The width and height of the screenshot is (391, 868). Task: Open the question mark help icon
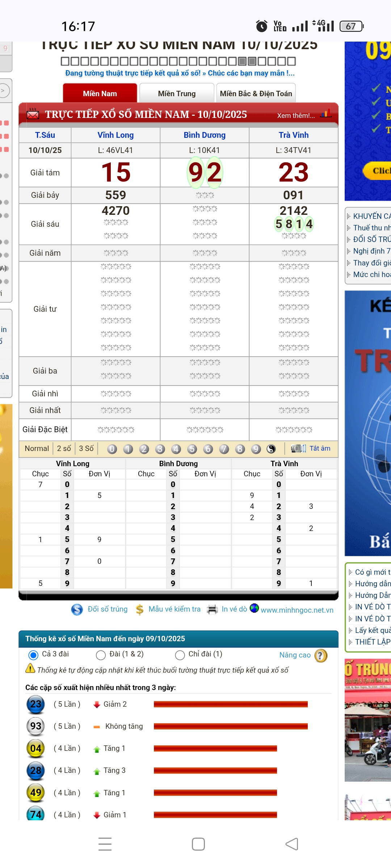(x=321, y=655)
